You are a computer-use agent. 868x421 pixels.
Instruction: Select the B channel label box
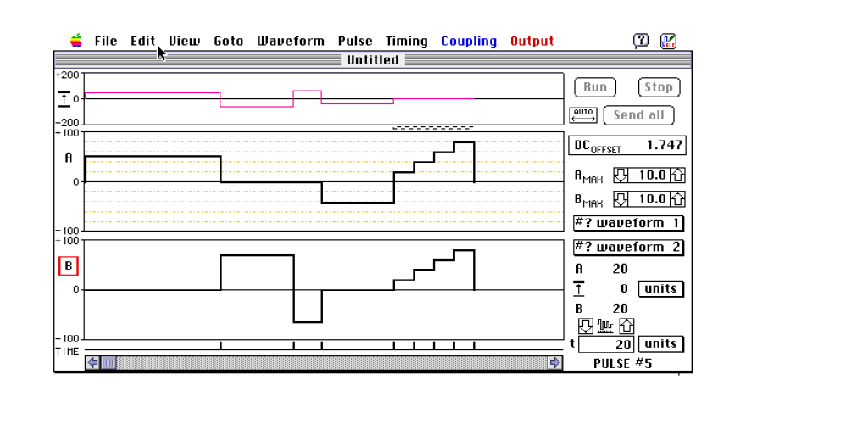[69, 266]
